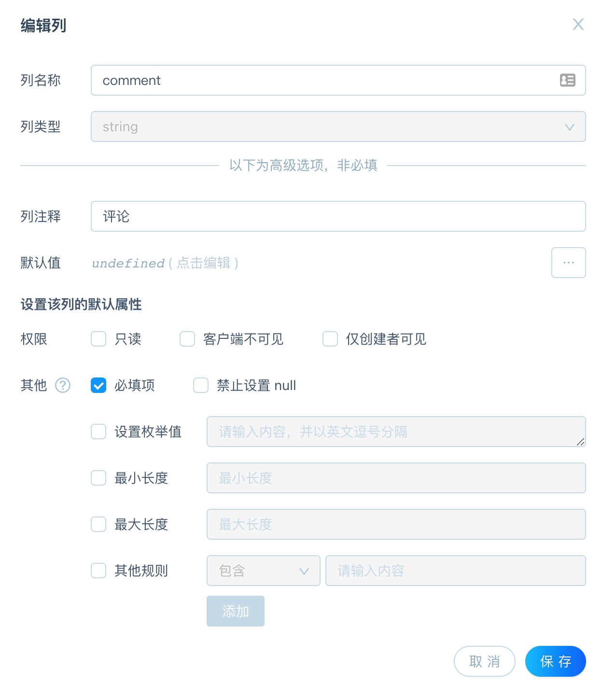The width and height of the screenshot is (616, 698).
Task: Uncheck the 必填项 checkbox
Action: (98, 385)
